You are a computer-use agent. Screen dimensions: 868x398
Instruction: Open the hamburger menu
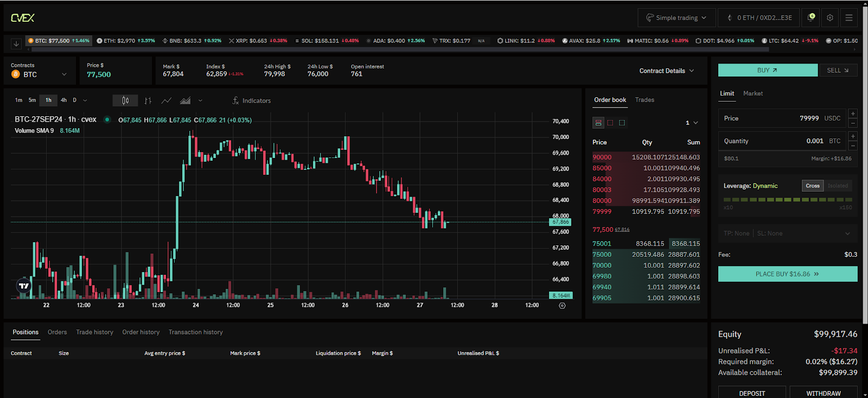point(849,18)
